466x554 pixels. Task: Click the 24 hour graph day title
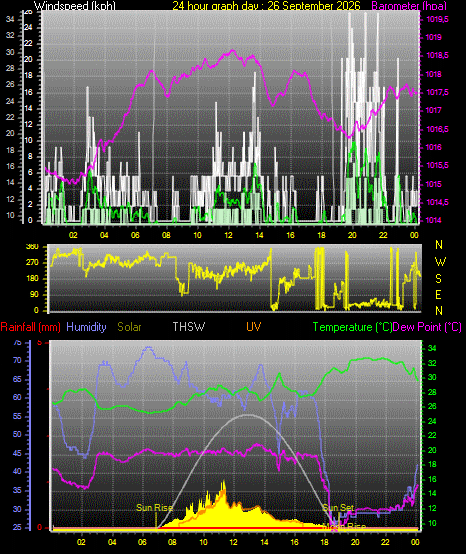(266, 6)
